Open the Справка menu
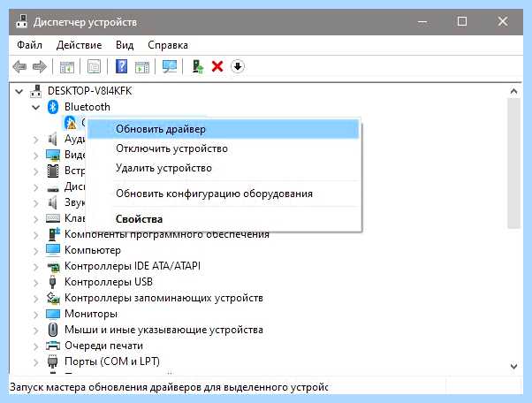The height and width of the screenshot is (403, 532). click(168, 45)
